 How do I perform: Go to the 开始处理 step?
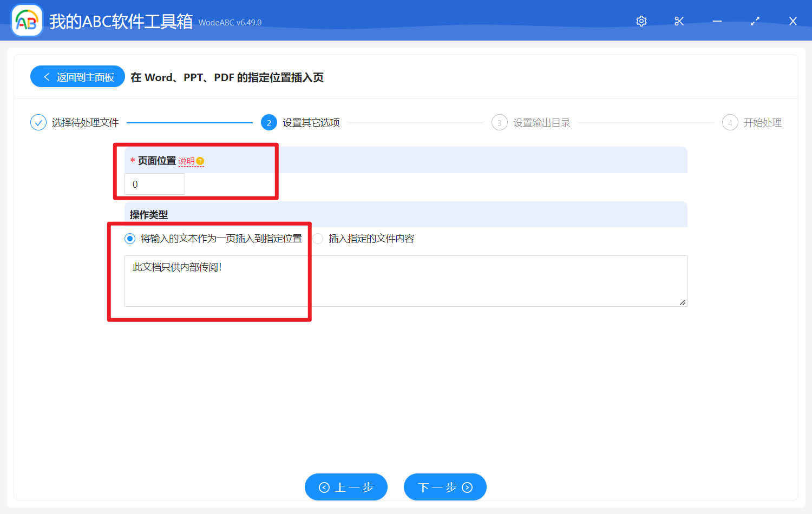point(762,123)
